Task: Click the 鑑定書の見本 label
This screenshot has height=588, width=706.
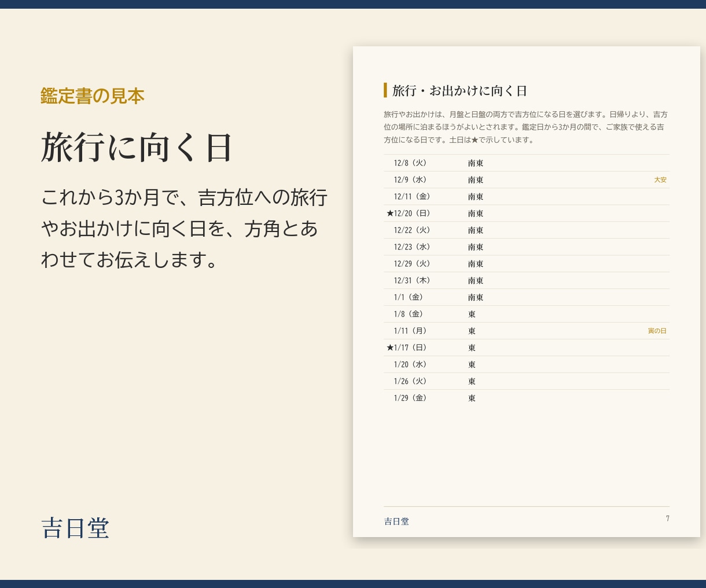Action: pos(93,96)
